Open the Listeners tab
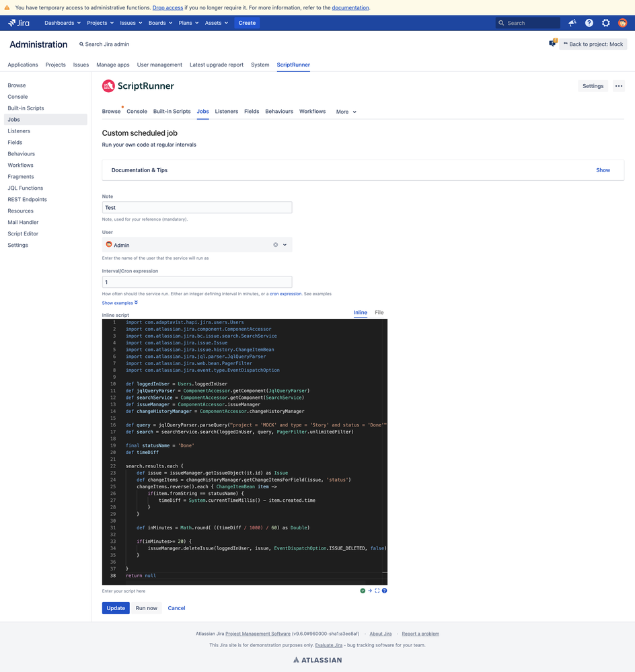The image size is (635, 672). pyautogui.click(x=226, y=112)
